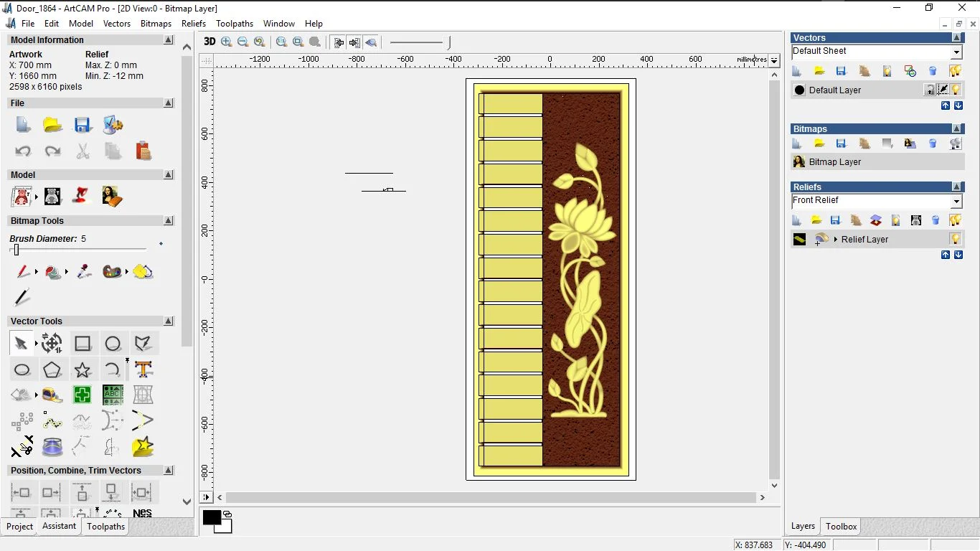The height and width of the screenshot is (551, 980).
Task: Open file using yellow folder icon
Action: coord(52,125)
